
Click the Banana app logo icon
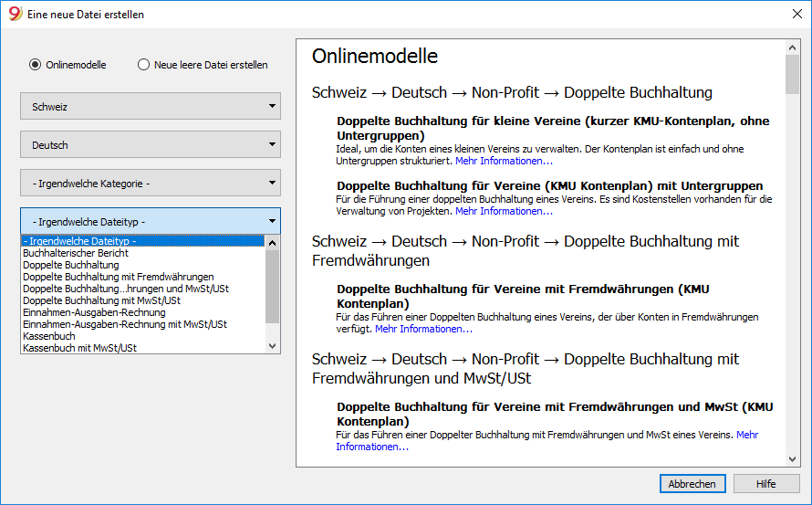(15, 14)
